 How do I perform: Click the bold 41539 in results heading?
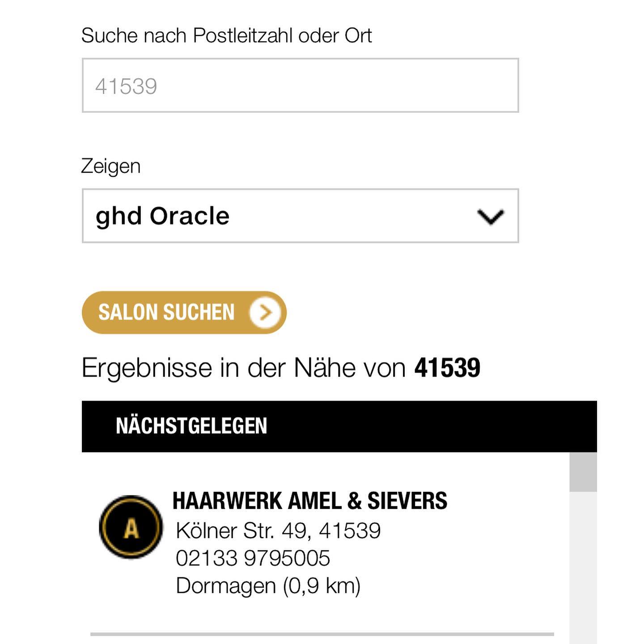point(447,368)
